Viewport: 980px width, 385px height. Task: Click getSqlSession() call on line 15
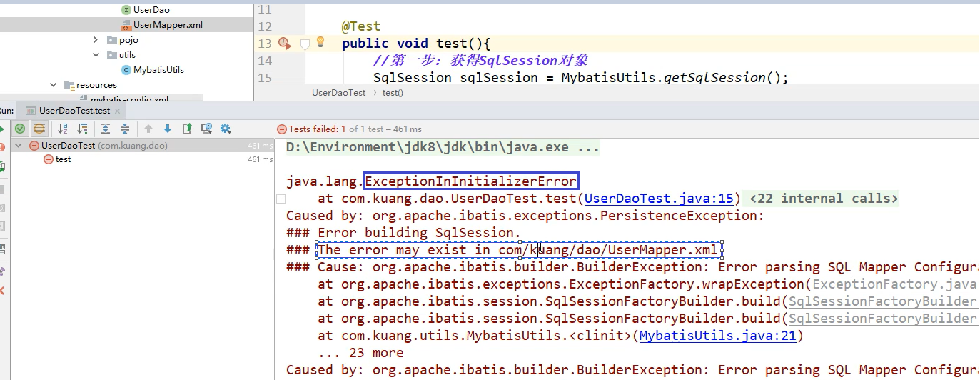pos(725,78)
